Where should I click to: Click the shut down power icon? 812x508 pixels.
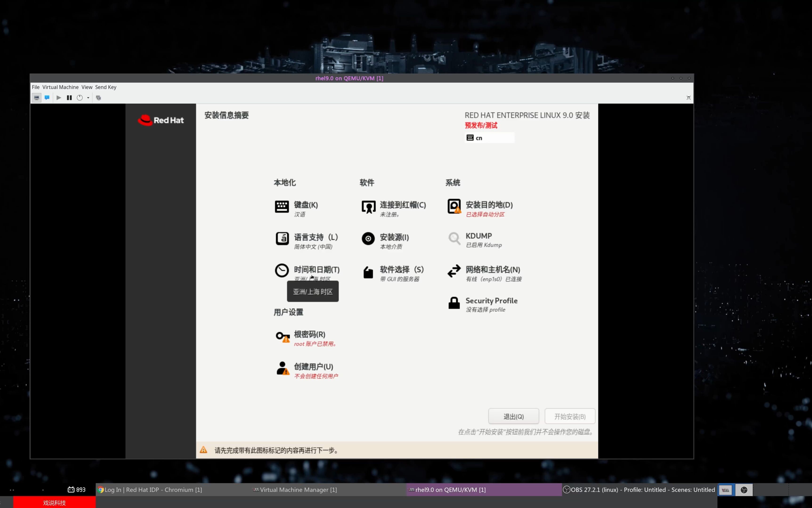click(80, 98)
